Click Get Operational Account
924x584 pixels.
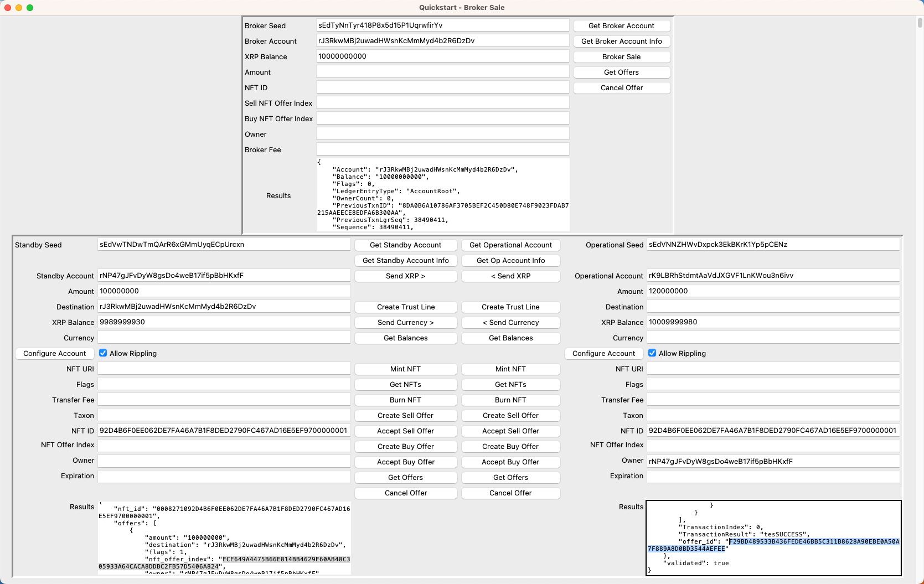click(x=510, y=245)
